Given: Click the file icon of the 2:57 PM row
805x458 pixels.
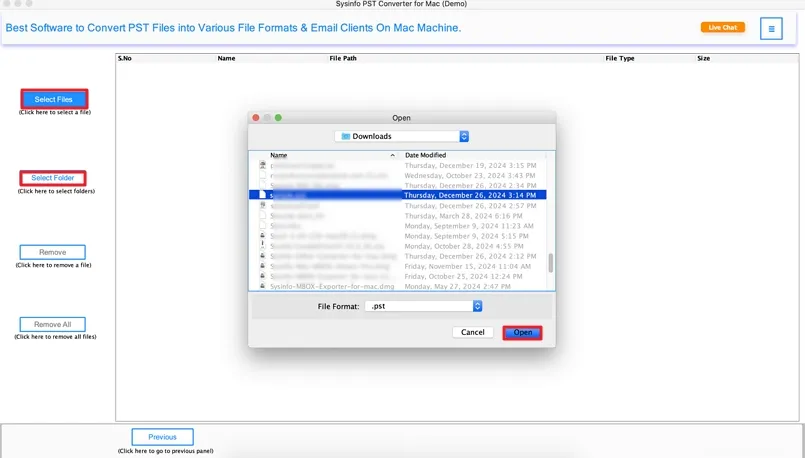Looking at the screenshot, I should click(263, 205).
